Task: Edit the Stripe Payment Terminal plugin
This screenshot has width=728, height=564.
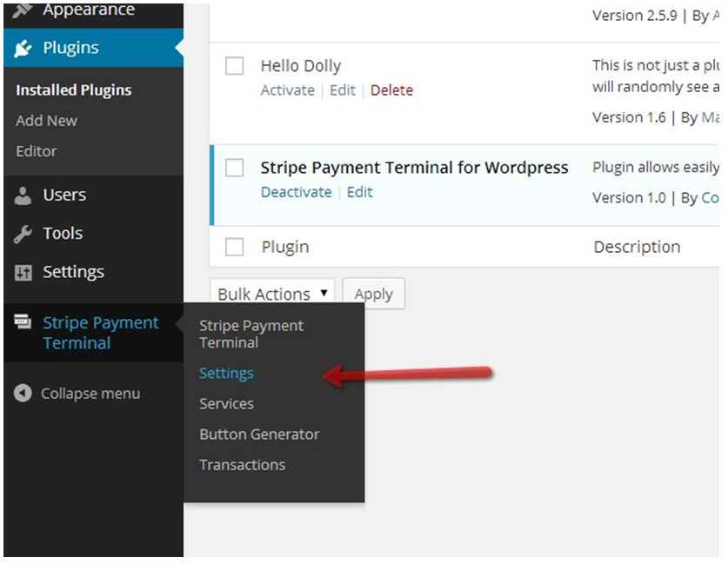Action: [360, 192]
